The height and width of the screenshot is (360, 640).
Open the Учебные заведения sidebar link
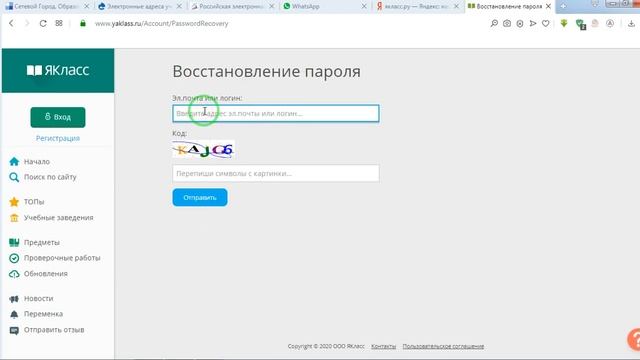(58, 218)
